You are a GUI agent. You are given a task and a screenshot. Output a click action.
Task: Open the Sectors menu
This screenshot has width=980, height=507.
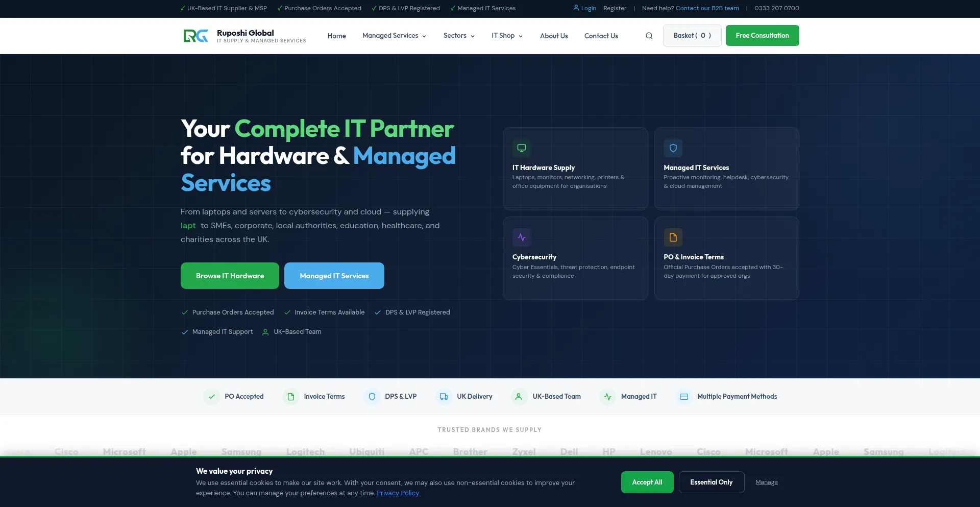(459, 36)
